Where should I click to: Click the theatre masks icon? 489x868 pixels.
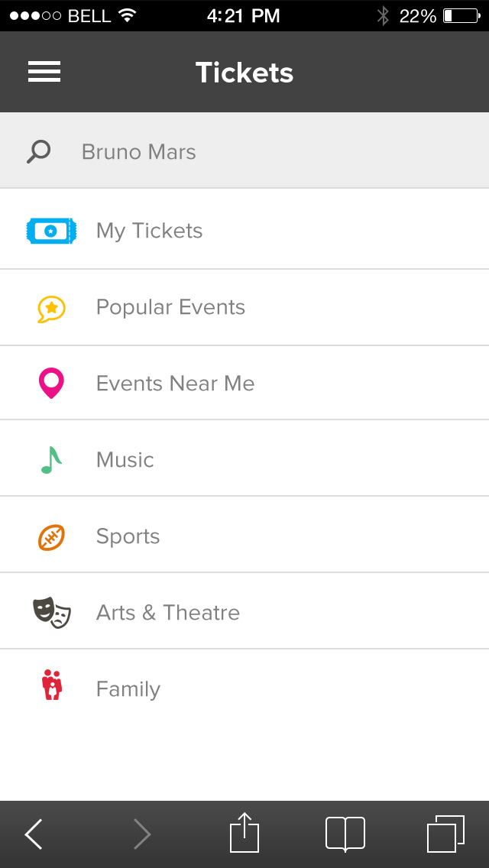[x=51, y=613]
